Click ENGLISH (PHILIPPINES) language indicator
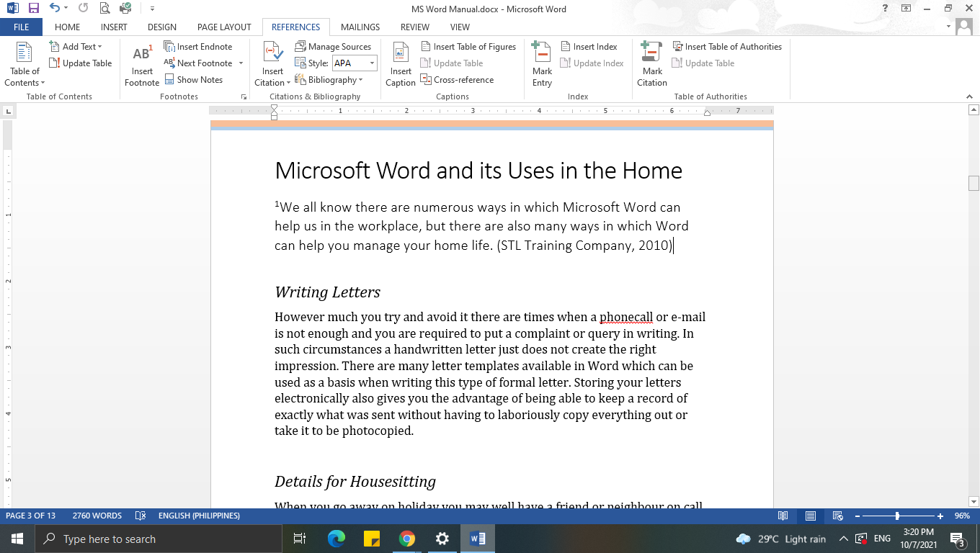 coord(199,516)
